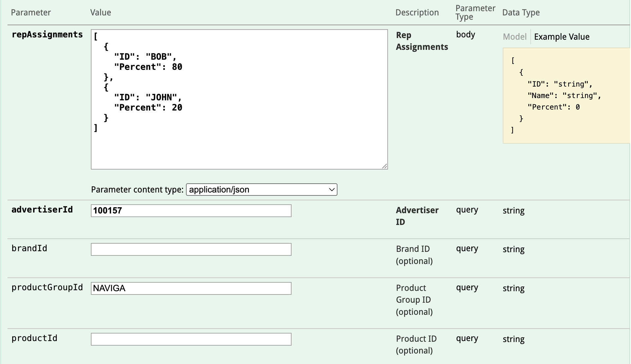Click the Rep Assignments description text

[421, 41]
